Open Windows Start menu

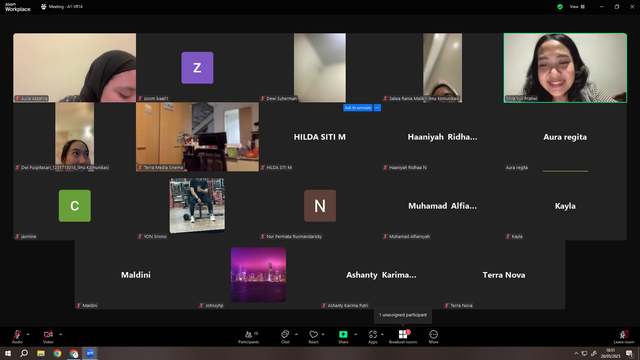tap(8, 353)
